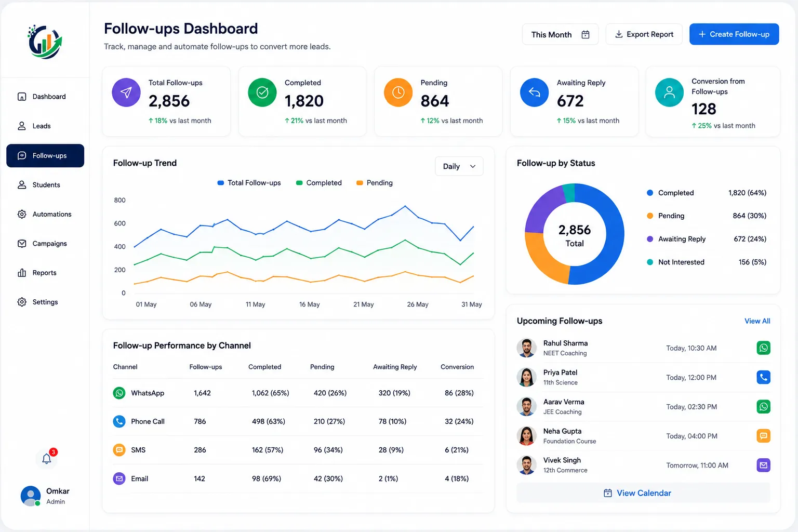Viewport: 798px width, 532px height.
Task: Open the This Month date picker
Action: pos(560,34)
